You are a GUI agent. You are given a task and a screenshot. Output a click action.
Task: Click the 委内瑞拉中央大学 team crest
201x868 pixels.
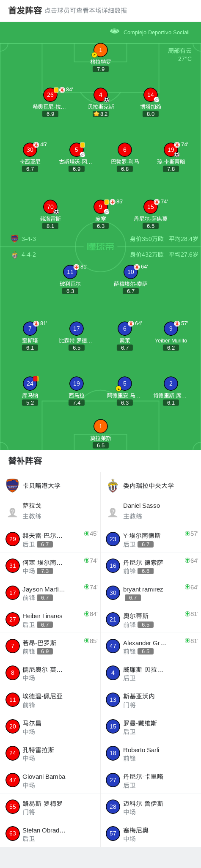point(113,485)
